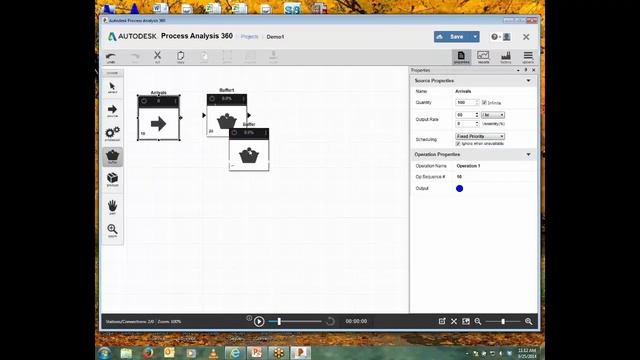Image resolution: width=640 pixels, height=360 pixels.
Task: Open the Buffer1 block header menu dots
Action: coord(243,99)
